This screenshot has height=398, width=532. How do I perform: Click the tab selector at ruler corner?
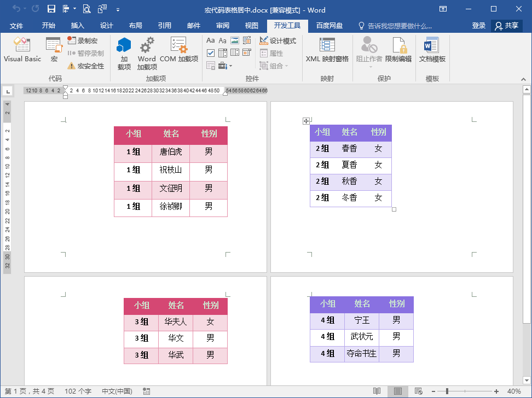click(x=8, y=91)
